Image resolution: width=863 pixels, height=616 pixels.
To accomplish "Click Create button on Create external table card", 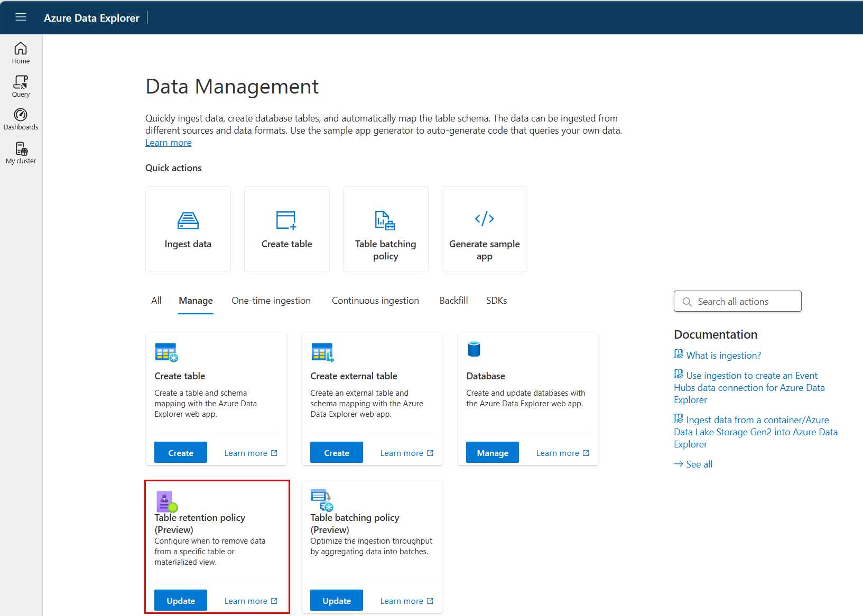I will pyautogui.click(x=337, y=453).
